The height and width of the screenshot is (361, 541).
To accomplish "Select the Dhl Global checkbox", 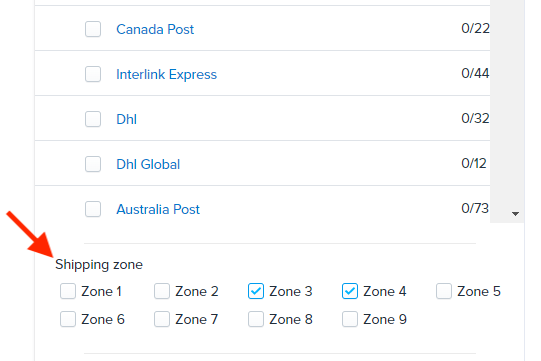I will click(x=93, y=164).
